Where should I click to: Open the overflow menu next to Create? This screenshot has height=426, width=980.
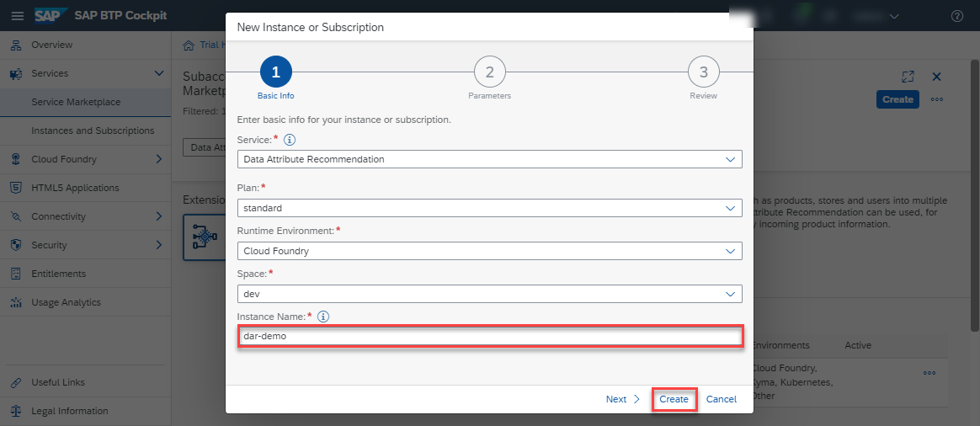pos(936,99)
